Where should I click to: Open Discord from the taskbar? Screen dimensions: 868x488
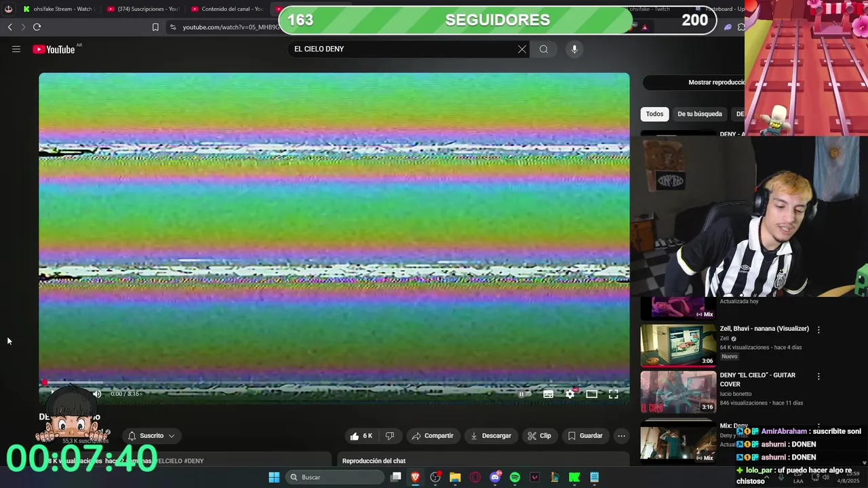point(495,477)
